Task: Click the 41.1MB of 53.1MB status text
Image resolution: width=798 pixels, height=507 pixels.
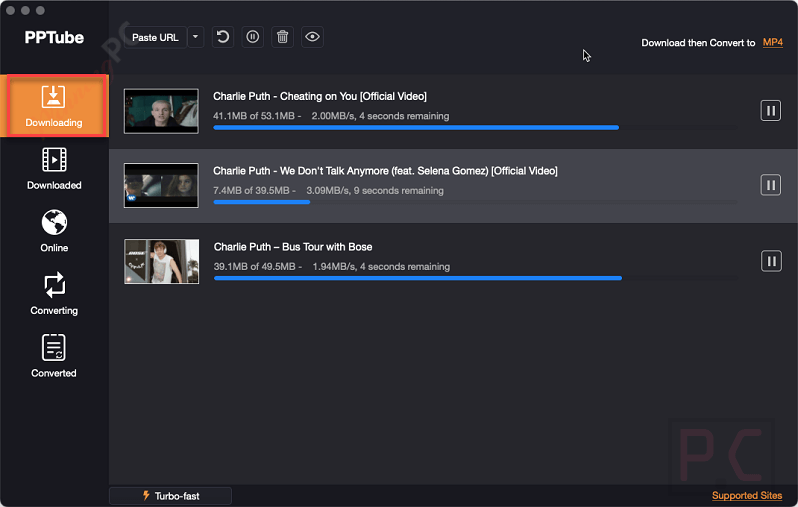Action: pyautogui.click(x=331, y=116)
